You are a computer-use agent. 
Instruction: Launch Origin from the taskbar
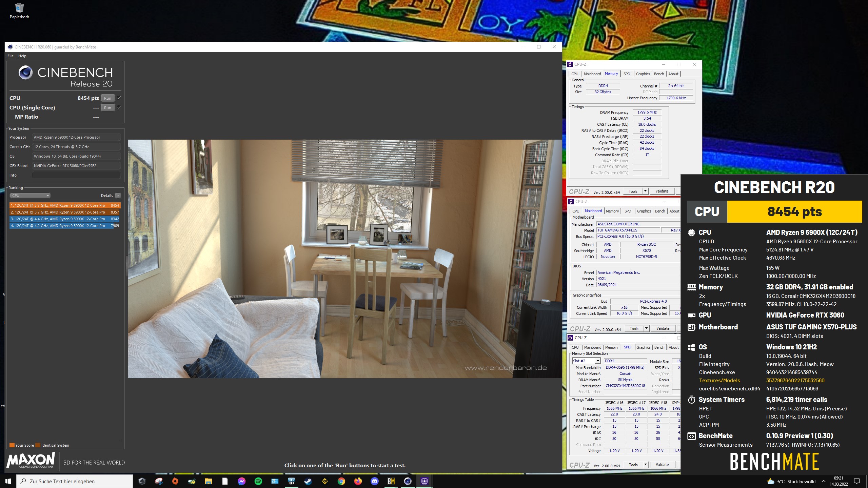[175, 481]
